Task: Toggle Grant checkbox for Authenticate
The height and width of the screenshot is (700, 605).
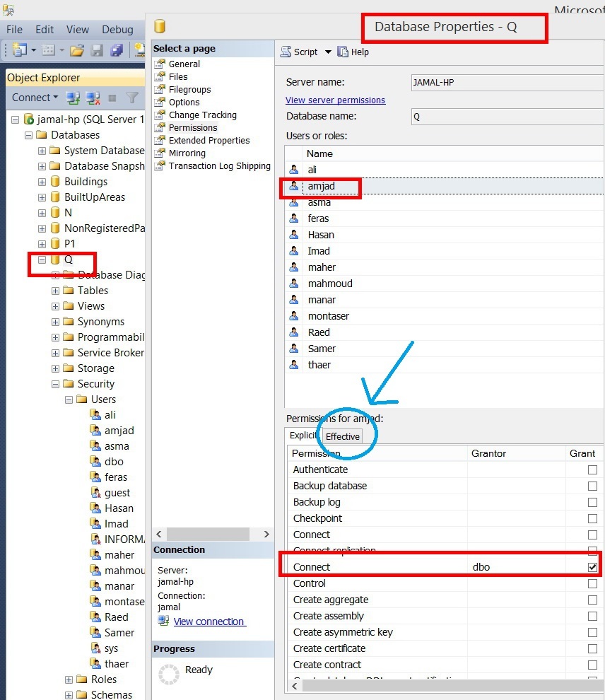Action: [x=592, y=469]
